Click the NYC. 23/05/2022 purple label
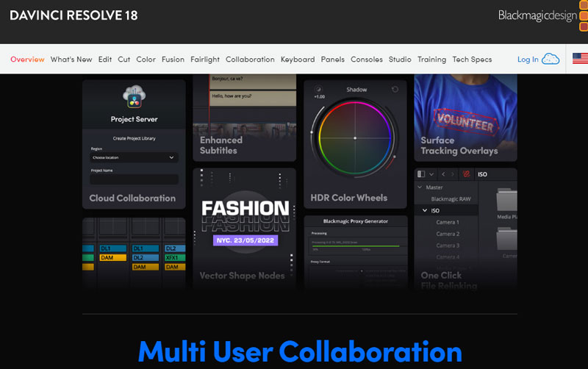This screenshot has height=369, width=588. pyautogui.click(x=245, y=240)
